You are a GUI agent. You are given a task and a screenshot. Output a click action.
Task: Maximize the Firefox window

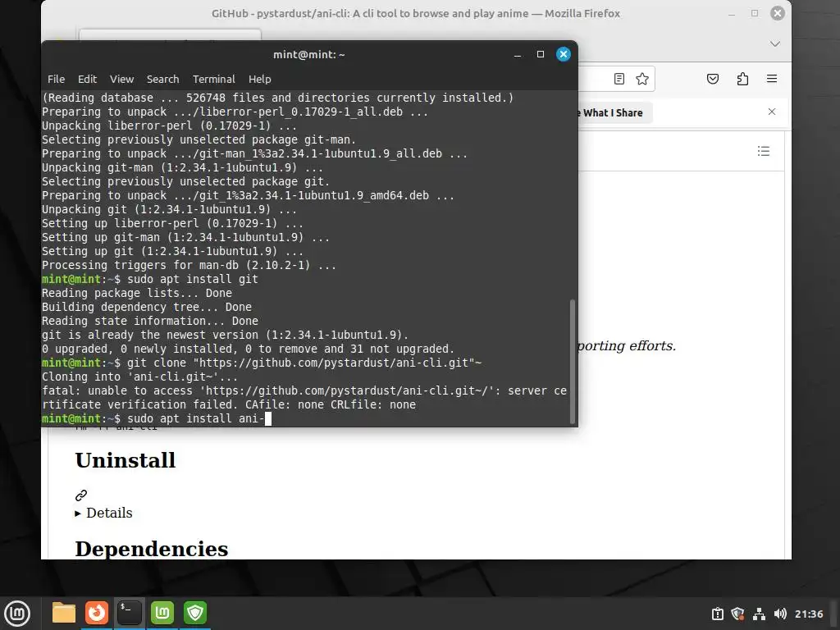click(755, 13)
